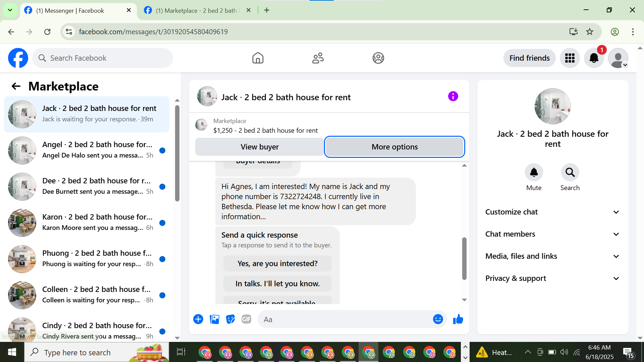Open more actions plus icon
644x362 pixels.
tap(198, 319)
